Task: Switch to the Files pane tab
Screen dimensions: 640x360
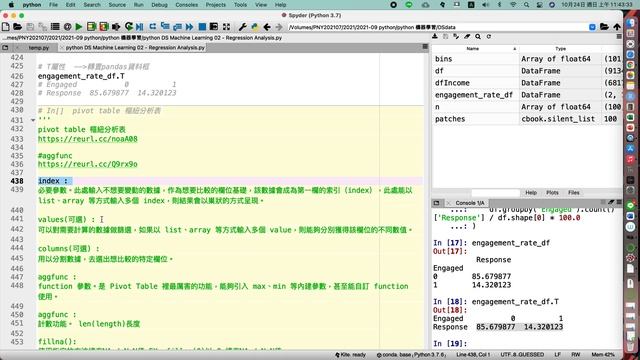Action: coord(573,192)
